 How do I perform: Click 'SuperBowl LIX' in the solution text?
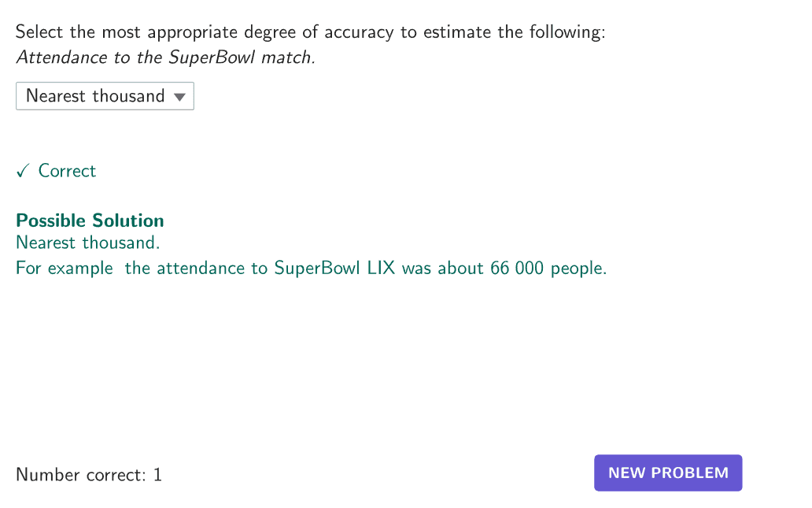click(x=333, y=269)
